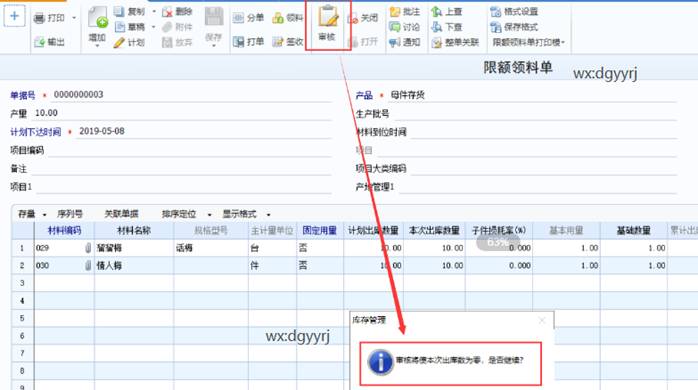Click the 产量 field showing 10.00

183,113
